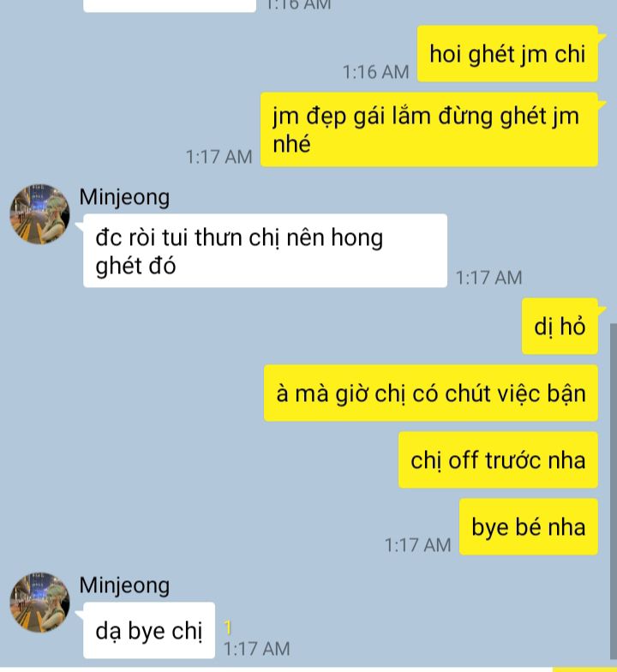The image size is (617, 672).
Task: Tap the 1:17 AM timestamp beside 'jm đẹp gái lắm'
Action: (219, 157)
